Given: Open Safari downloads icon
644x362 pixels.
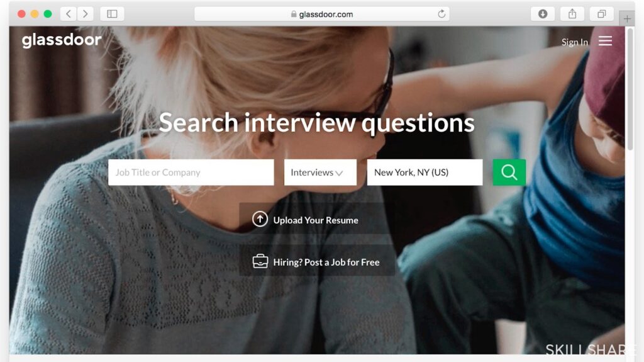Looking at the screenshot, I should [x=543, y=14].
